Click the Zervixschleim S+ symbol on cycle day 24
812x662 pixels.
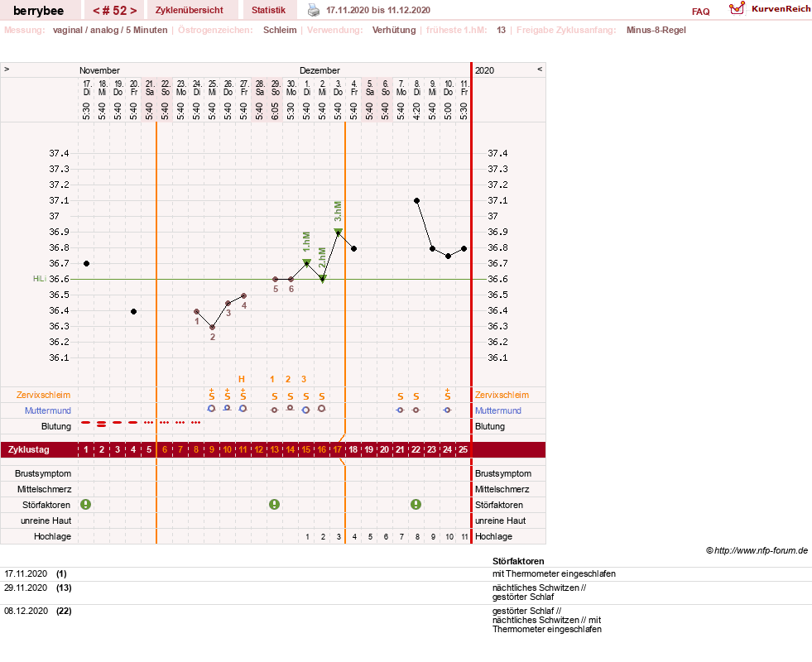click(x=448, y=395)
